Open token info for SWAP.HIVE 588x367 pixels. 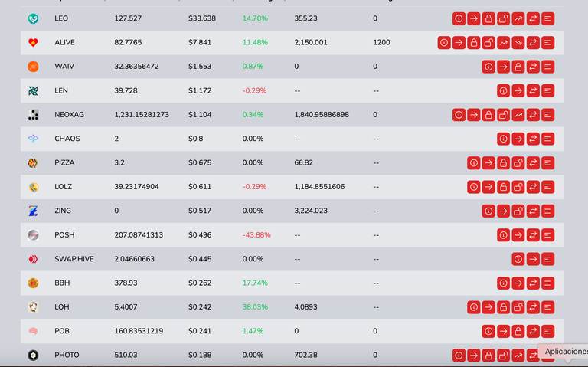[518, 259]
